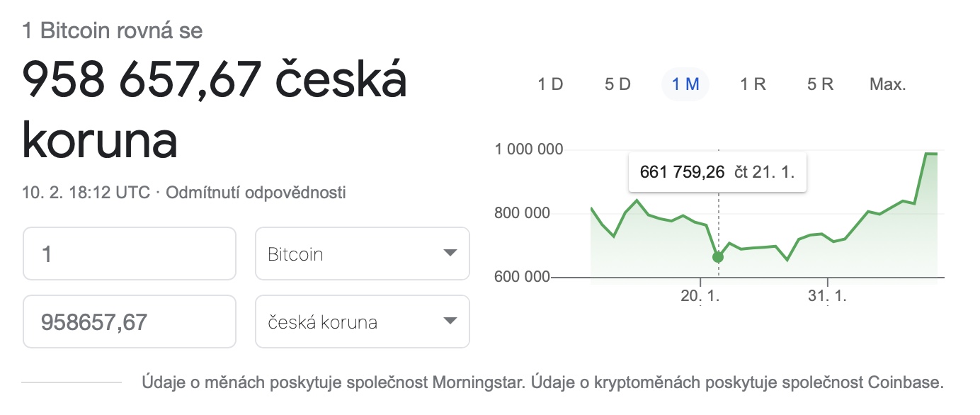Select the Max. chart range
This screenshot has width=980, height=415.
[887, 85]
